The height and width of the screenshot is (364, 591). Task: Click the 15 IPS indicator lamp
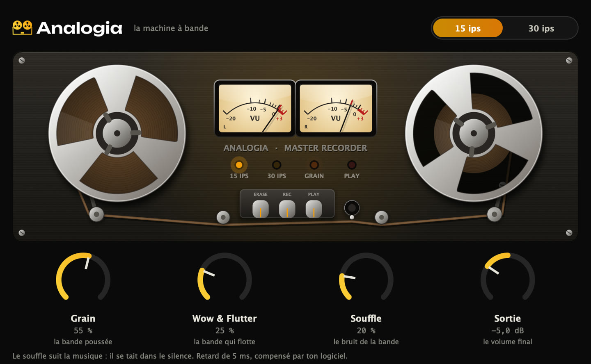239,165
